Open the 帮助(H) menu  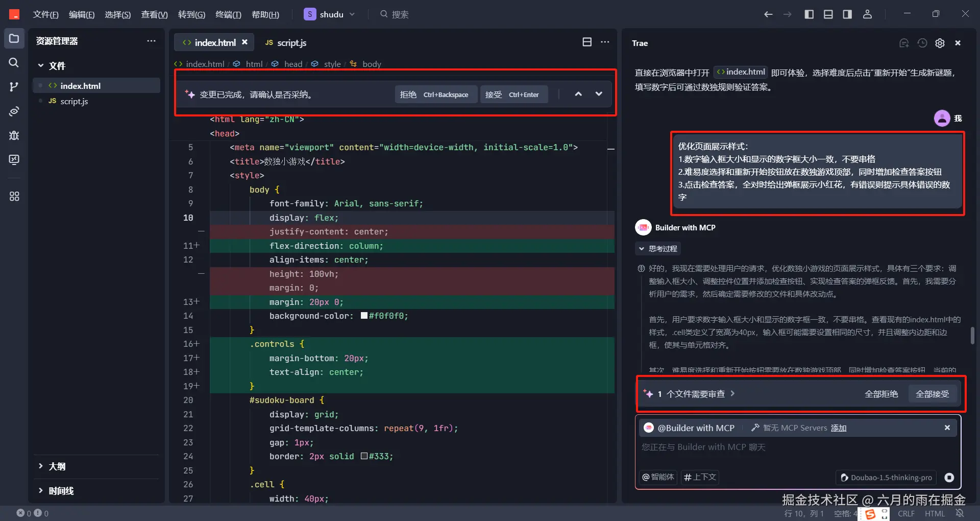(265, 14)
